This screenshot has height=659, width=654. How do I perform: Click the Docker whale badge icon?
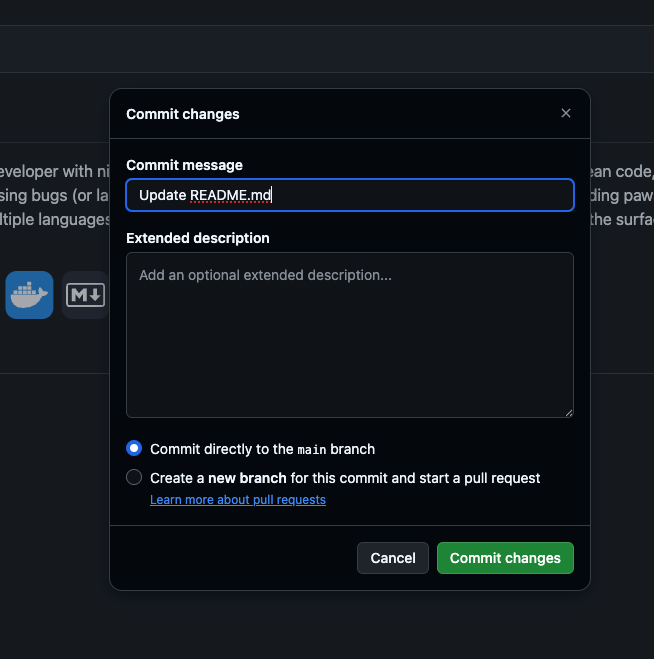[29, 295]
